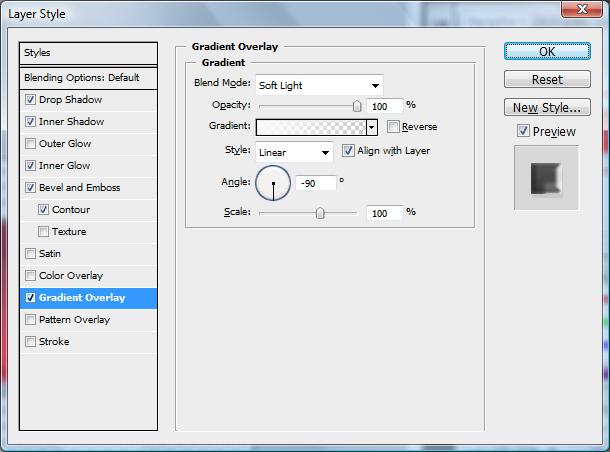The height and width of the screenshot is (452, 610).
Task: Open the Style Linear dropdown
Action: [295, 152]
